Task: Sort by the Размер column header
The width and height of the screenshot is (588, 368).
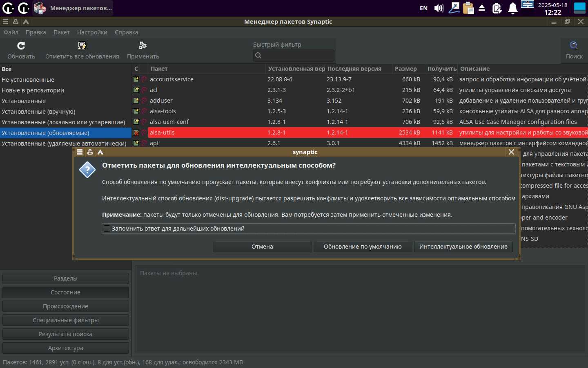Action: (x=408, y=69)
